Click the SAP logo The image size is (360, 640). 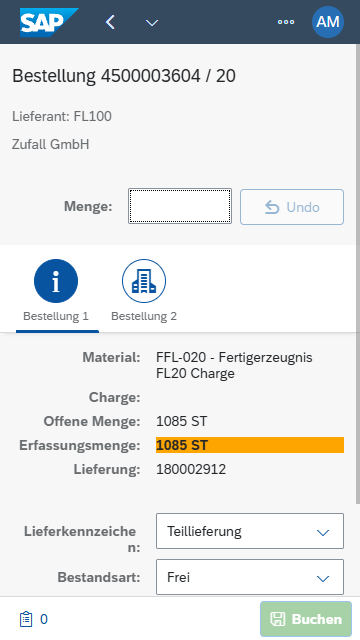49,22
